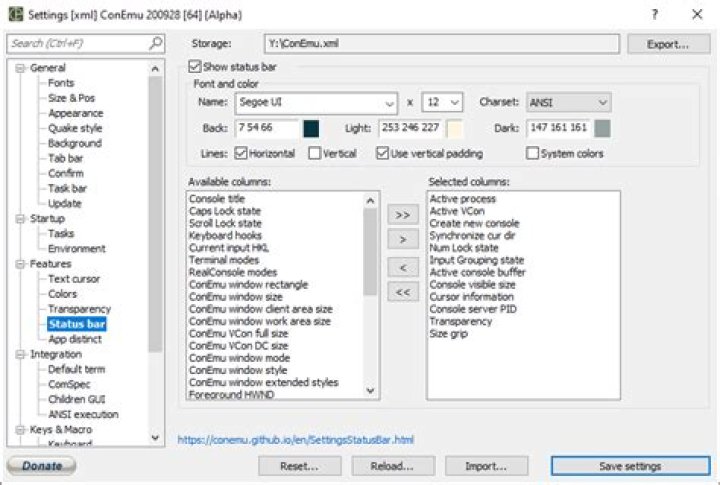Image resolution: width=720 pixels, height=485 pixels.
Task: Select 'Cursor information' in Selected columns
Action: [x=472, y=297]
